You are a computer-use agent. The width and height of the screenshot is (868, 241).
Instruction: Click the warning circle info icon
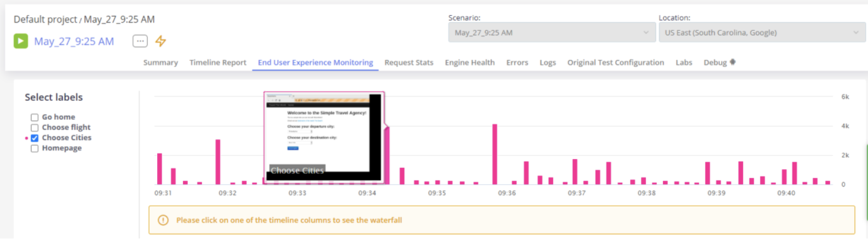(x=163, y=220)
